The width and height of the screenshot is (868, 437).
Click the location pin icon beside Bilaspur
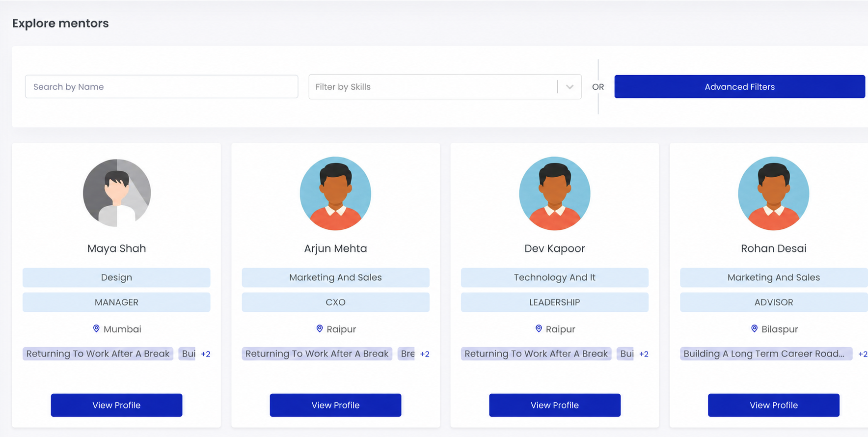(755, 328)
